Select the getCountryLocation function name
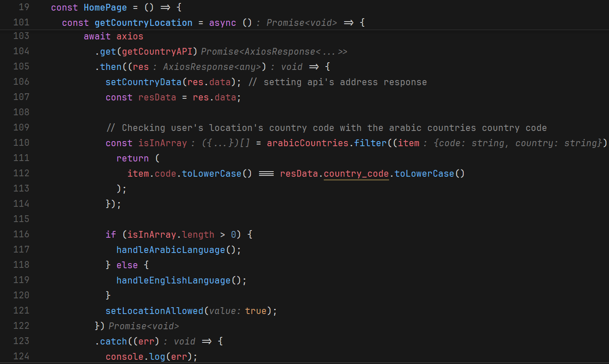Viewport: 609px width, 364px height. point(143,22)
